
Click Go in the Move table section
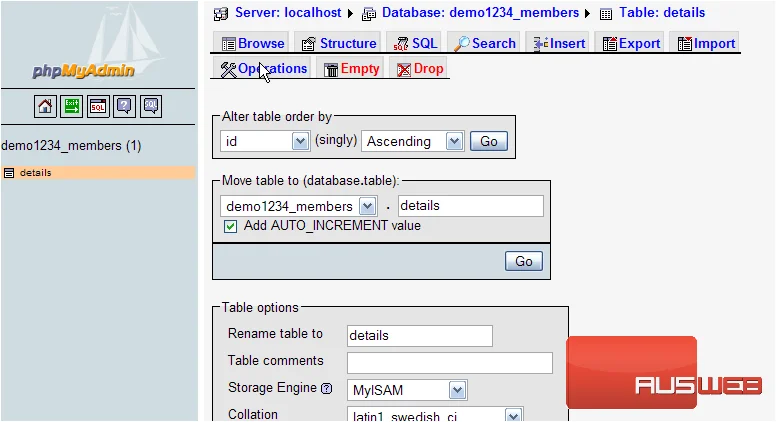tap(524, 261)
